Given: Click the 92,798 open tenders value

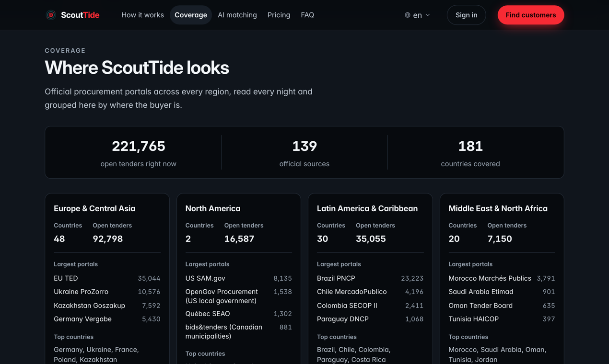Looking at the screenshot, I should [108, 239].
